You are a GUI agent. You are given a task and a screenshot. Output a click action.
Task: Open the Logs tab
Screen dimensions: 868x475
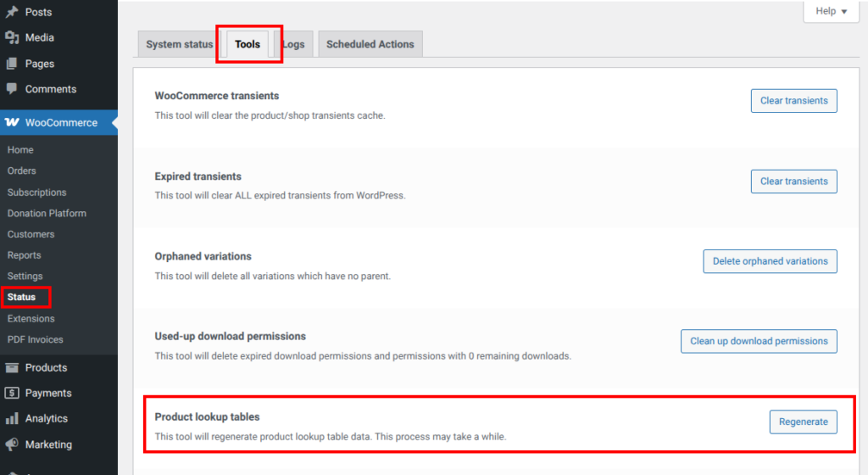coord(293,44)
